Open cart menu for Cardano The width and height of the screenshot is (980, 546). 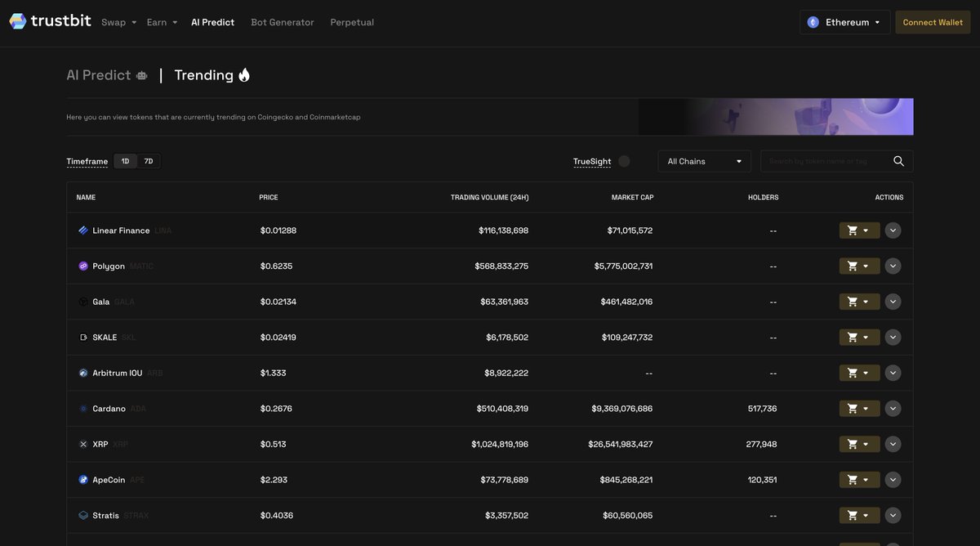coord(859,409)
